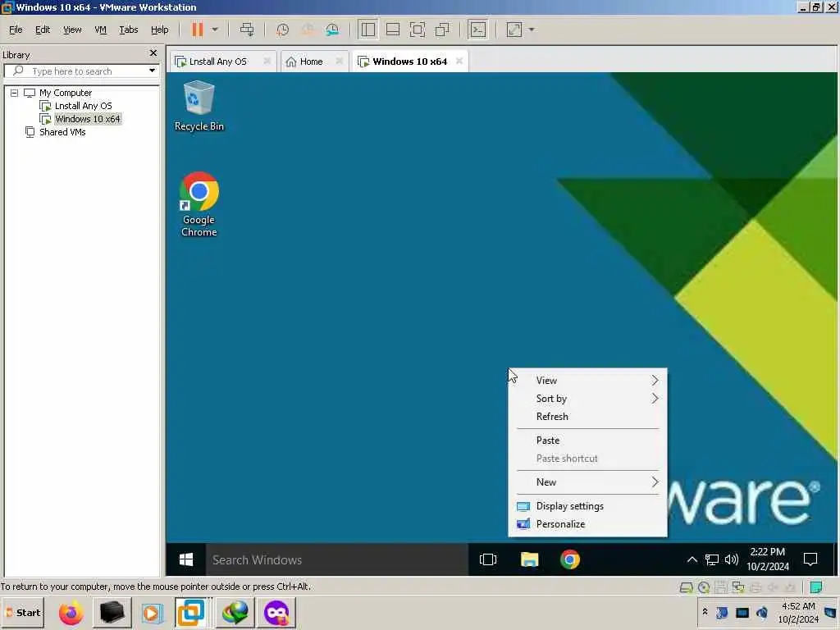Collapse the My Computer tree node
Viewport: 840px width, 630px height.
[x=14, y=93]
